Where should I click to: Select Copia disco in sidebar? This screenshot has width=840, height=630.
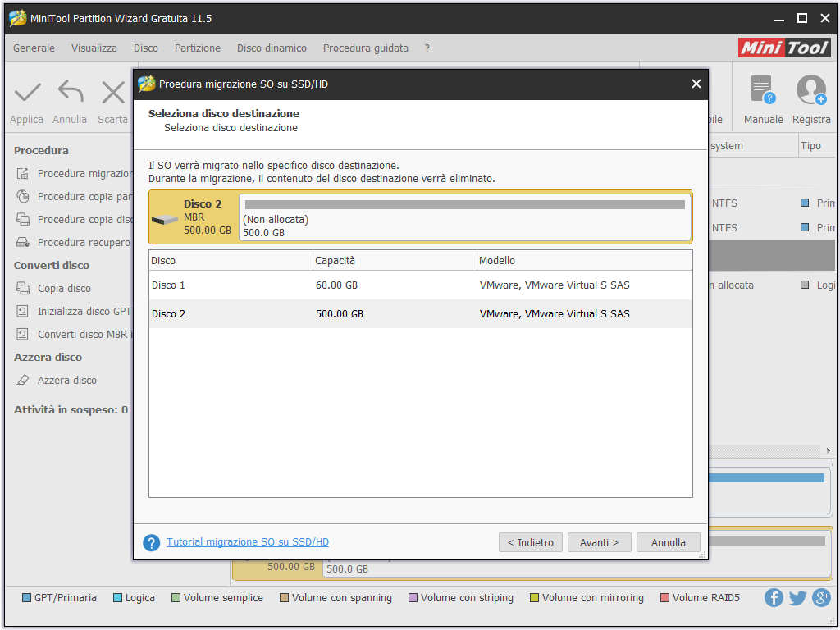(64, 289)
